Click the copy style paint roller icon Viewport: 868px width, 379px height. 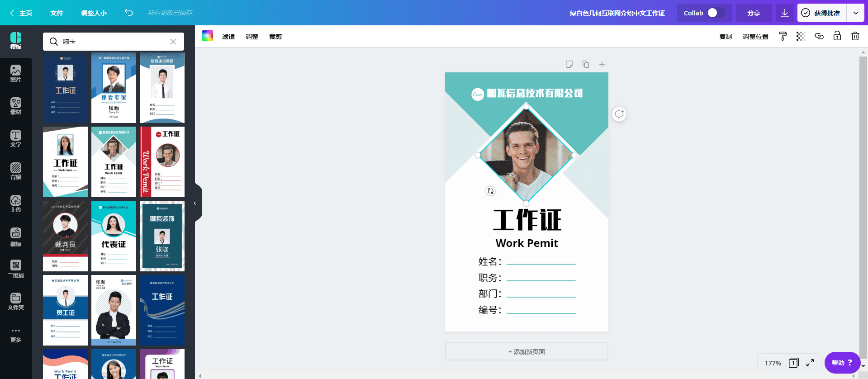point(783,36)
